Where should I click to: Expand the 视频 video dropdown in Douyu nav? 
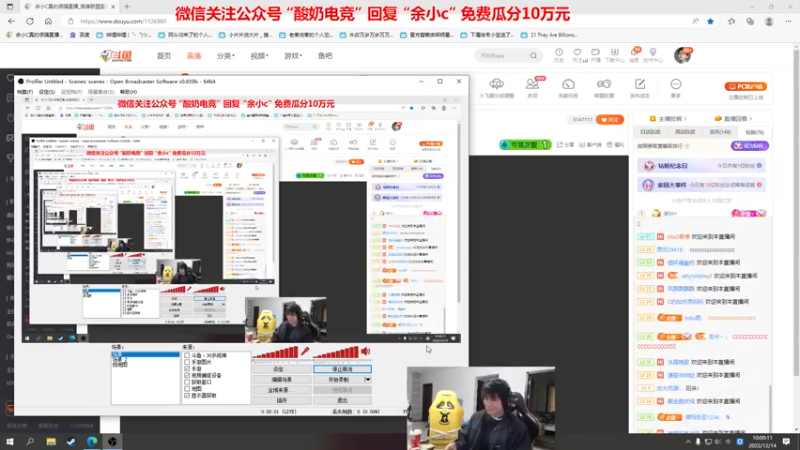tap(259, 56)
